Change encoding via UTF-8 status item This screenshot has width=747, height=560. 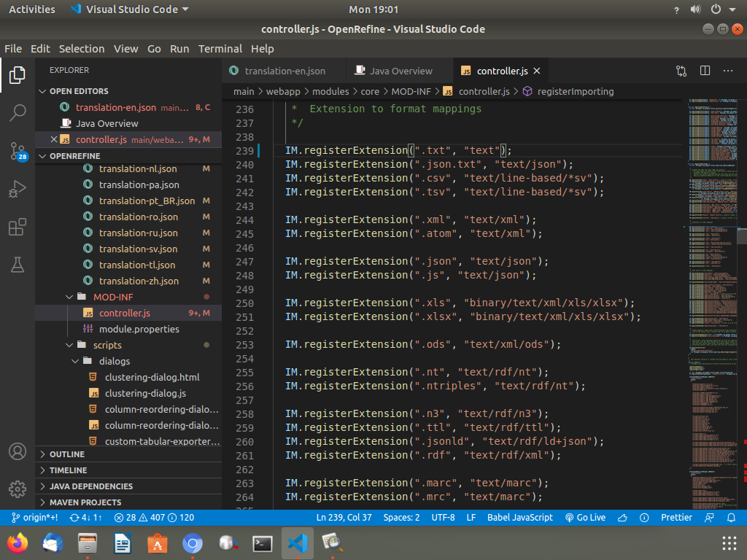point(443,518)
